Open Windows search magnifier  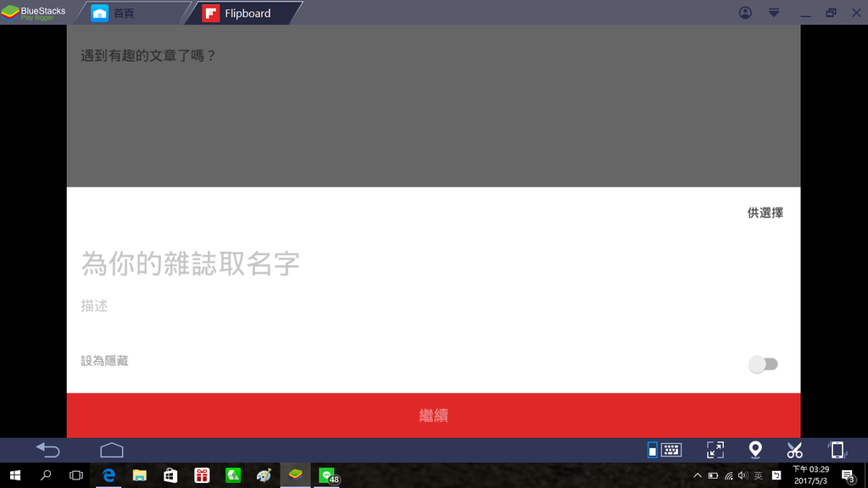46,475
